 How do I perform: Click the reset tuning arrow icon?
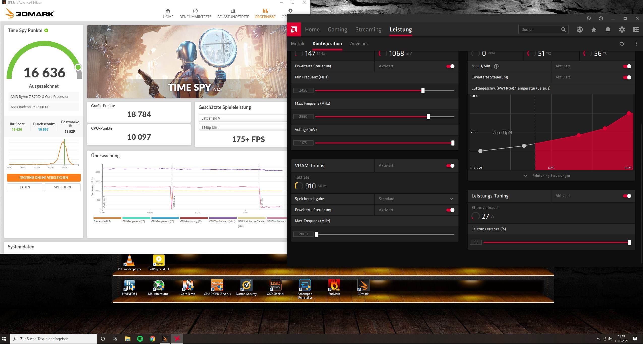[622, 44]
